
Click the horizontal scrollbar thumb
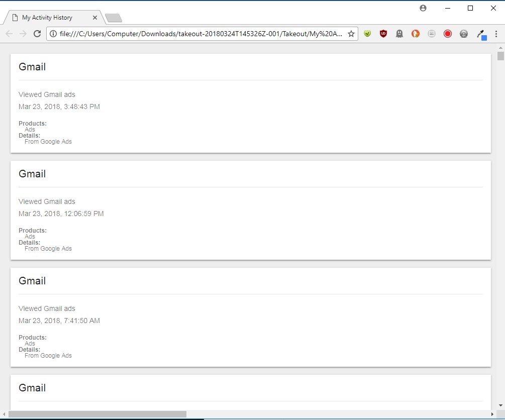[97, 414]
